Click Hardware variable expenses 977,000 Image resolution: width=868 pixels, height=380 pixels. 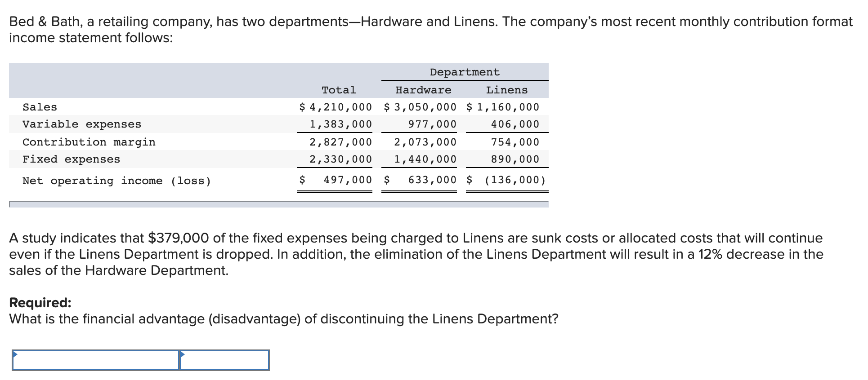pos(432,124)
